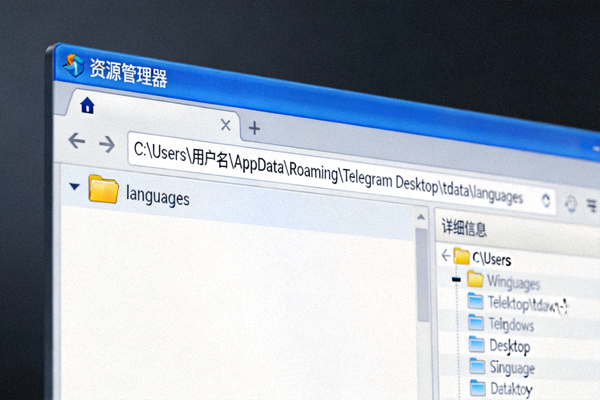Select the Singuage tree item

(513, 368)
